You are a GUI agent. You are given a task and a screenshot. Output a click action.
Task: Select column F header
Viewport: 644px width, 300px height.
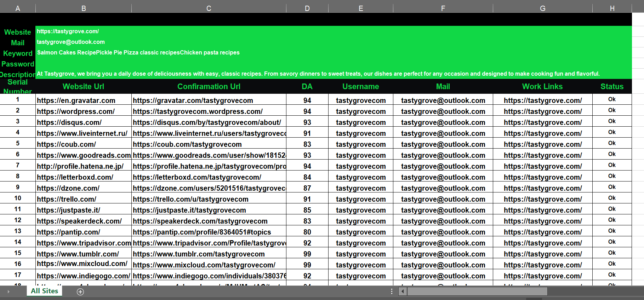point(443,8)
